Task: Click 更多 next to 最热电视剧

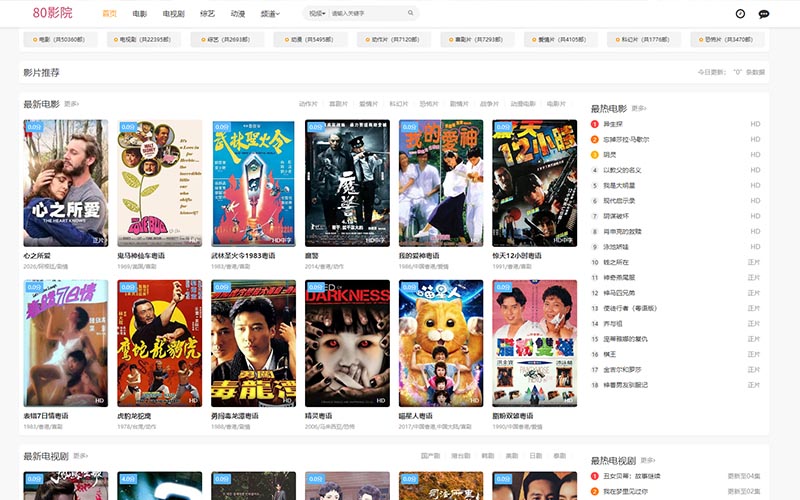Action: pyautogui.click(x=648, y=460)
